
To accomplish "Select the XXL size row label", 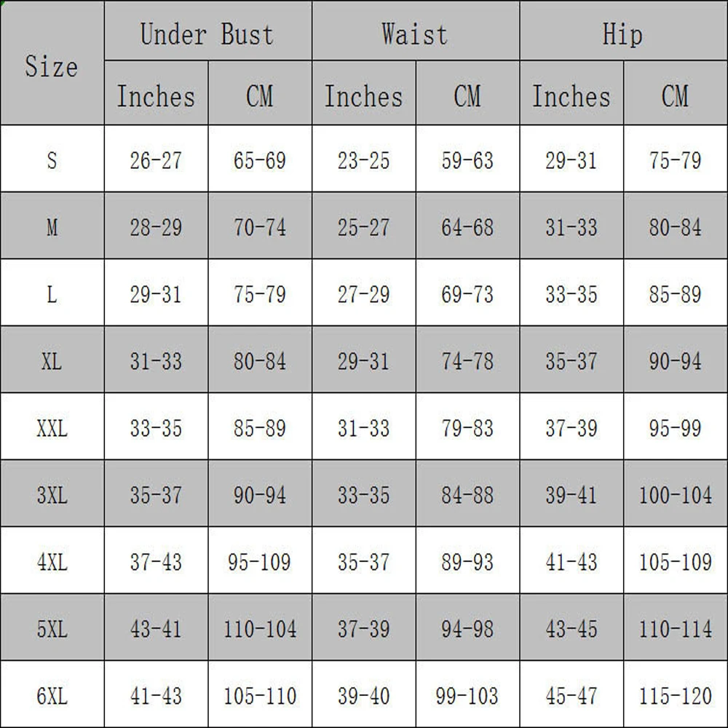I will coord(51,428).
